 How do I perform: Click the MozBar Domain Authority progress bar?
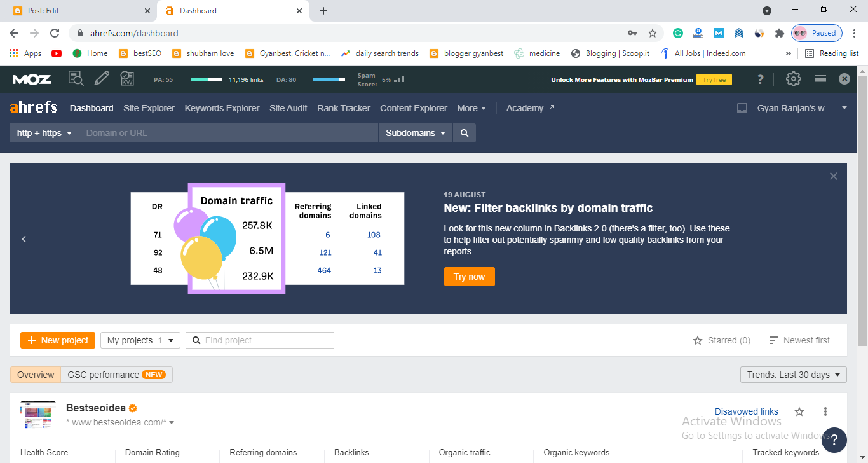(x=329, y=79)
